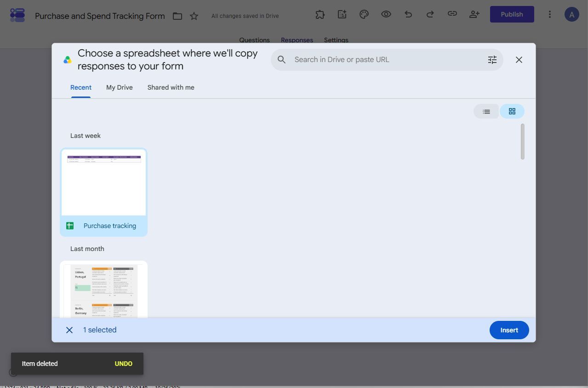The height and width of the screenshot is (388, 588).
Task: Open the AI help-me-create form icon
Action: tap(342, 14)
